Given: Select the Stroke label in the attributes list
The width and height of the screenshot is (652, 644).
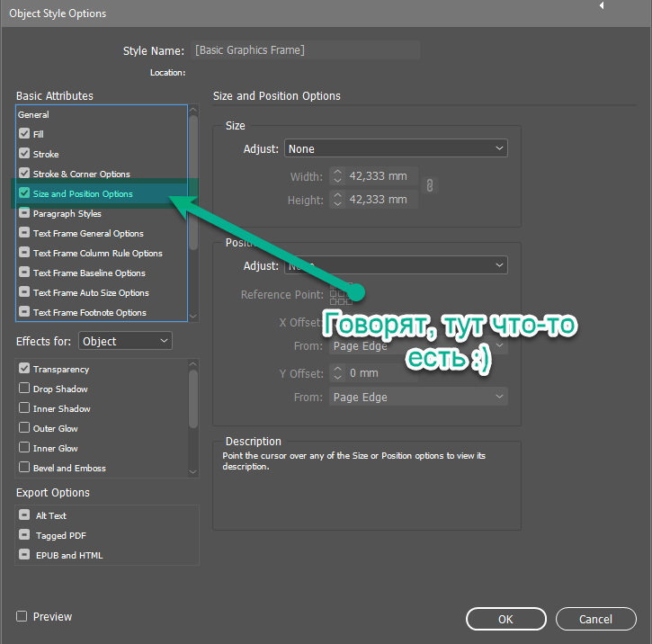Looking at the screenshot, I should 46,154.
